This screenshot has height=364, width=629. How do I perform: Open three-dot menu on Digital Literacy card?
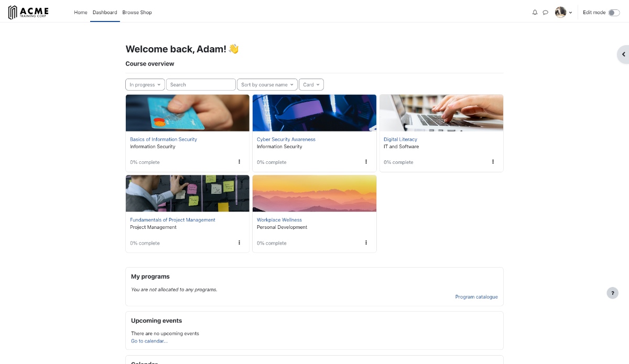(x=493, y=162)
